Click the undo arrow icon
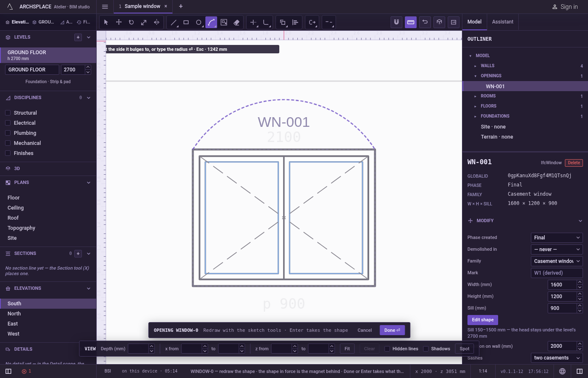 click(x=425, y=22)
